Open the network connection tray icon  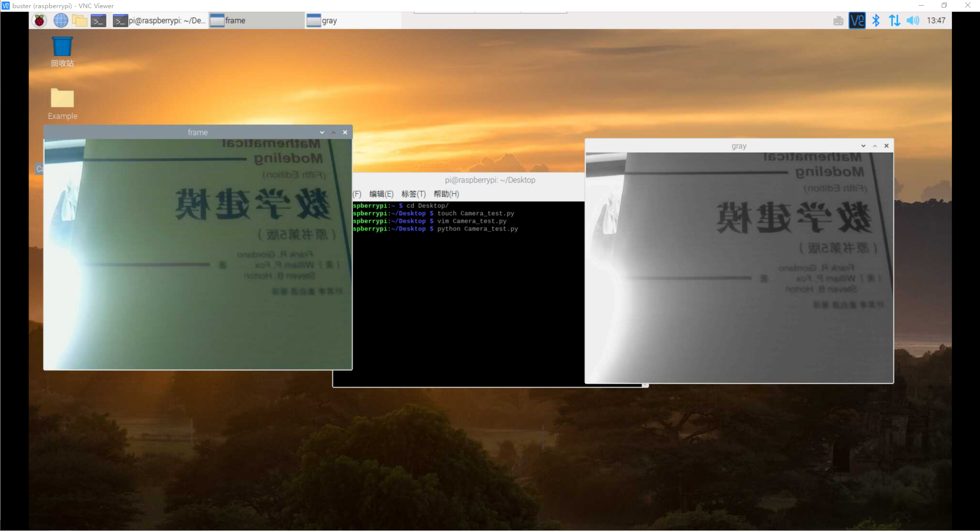click(894, 20)
